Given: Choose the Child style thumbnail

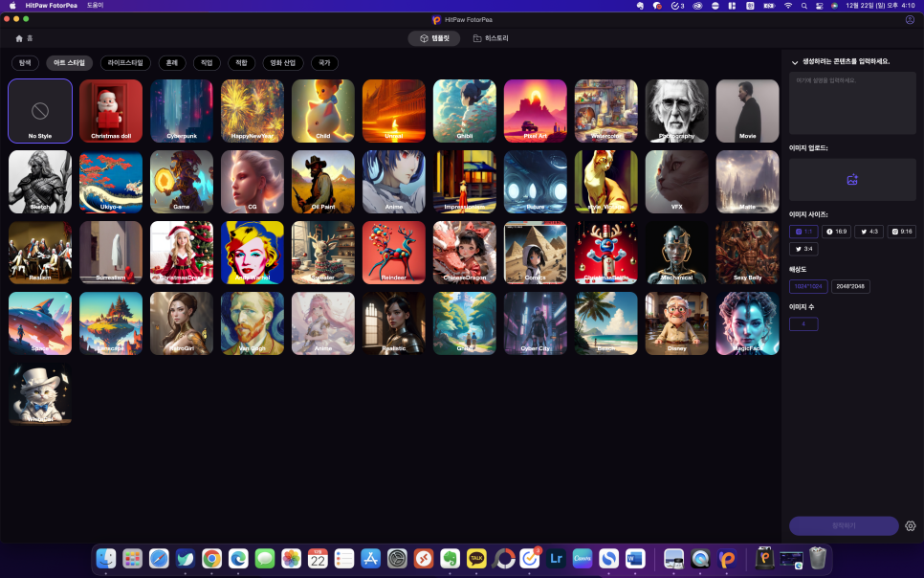Looking at the screenshot, I should coord(323,111).
